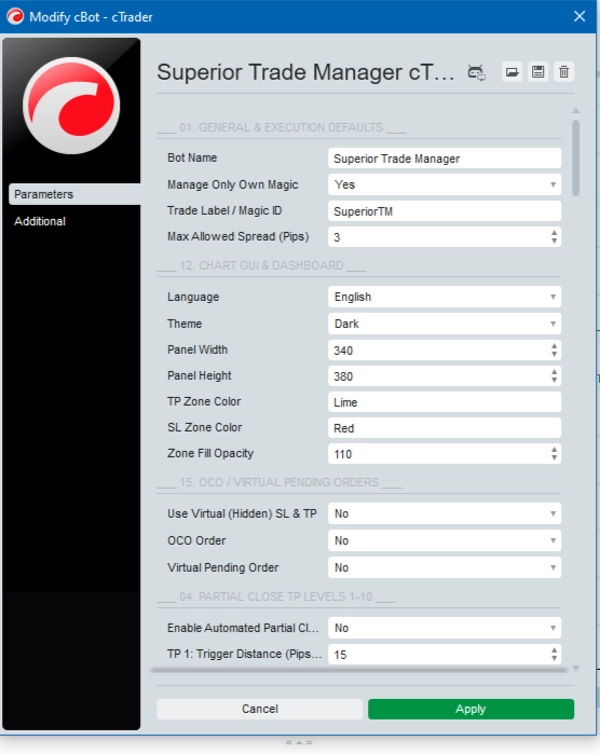The height and width of the screenshot is (754, 600).
Task: Click the 'TP Zone Color' label
Action: [x=204, y=402]
